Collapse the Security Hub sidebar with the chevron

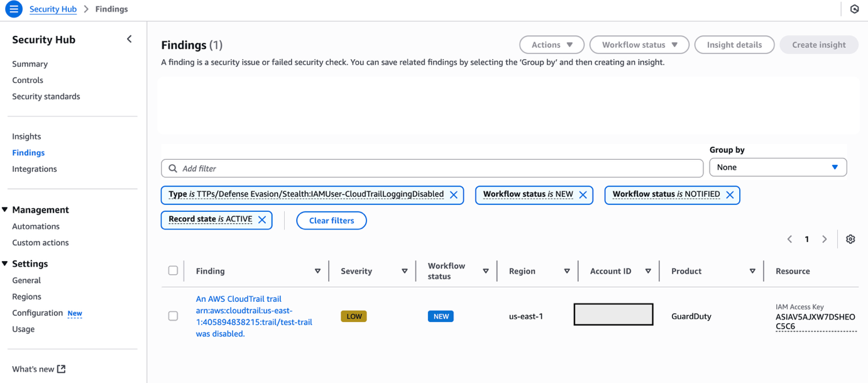(129, 38)
